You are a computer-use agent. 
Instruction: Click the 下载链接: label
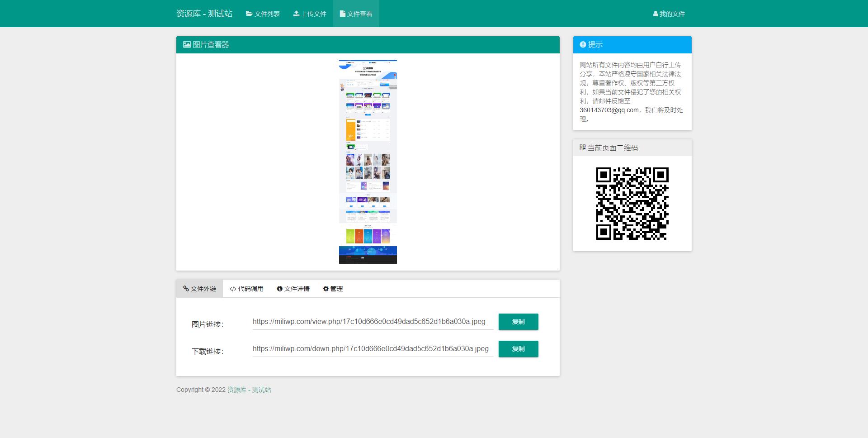pyautogui.click(x=208, y=351)
